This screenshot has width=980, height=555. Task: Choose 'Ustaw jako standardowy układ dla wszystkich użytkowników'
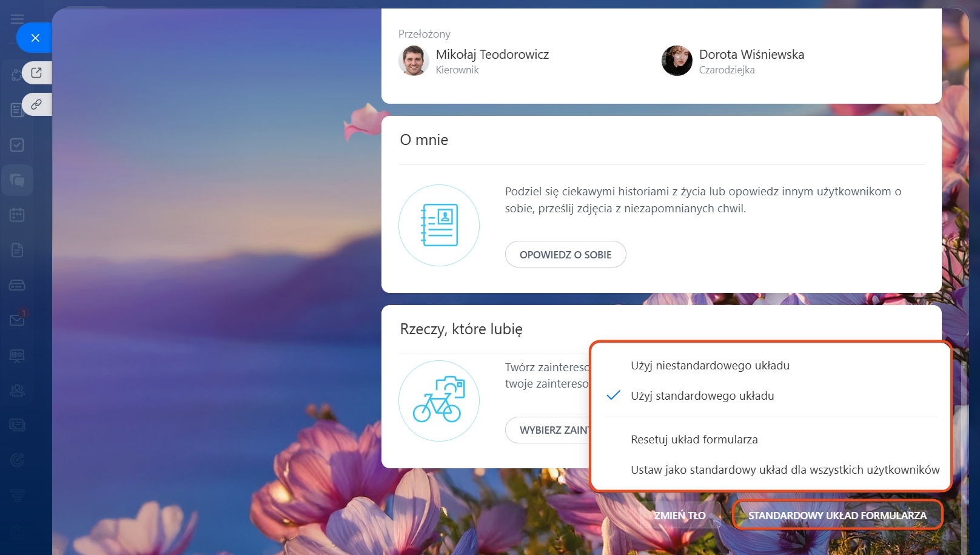(x=785, y=470)
